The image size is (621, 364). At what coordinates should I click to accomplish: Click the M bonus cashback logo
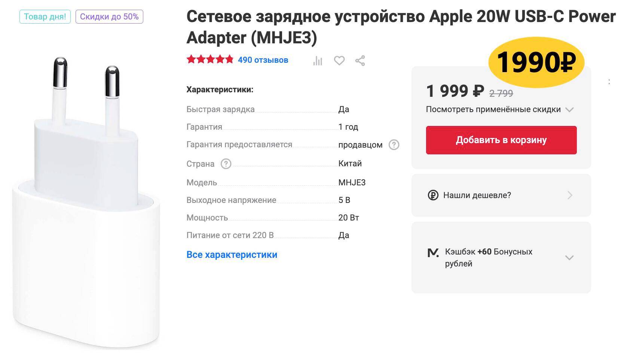click(x=433, y=253)
